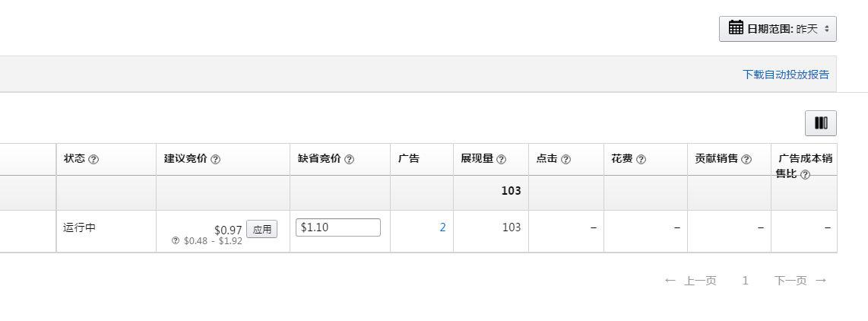Click help icon next to 花费

pyautogui.click(x=641, y=159)
